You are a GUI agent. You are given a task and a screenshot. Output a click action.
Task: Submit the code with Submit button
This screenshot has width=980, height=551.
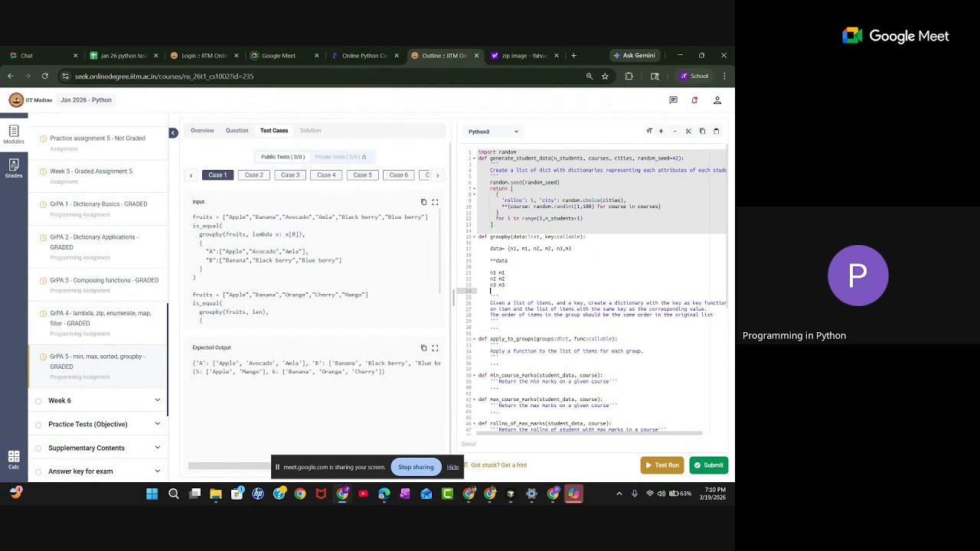tap(708, 465)
